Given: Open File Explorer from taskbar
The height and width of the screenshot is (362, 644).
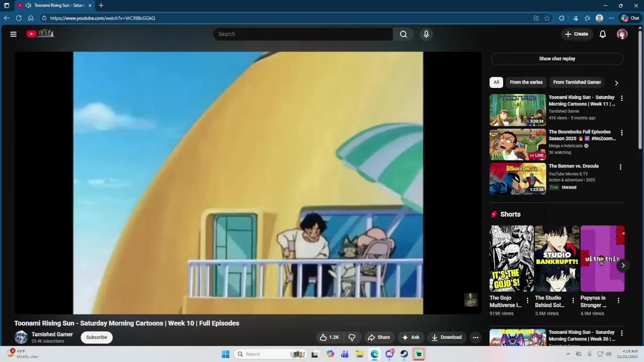Looking at the screenshot, I should (x=360, y=354).
